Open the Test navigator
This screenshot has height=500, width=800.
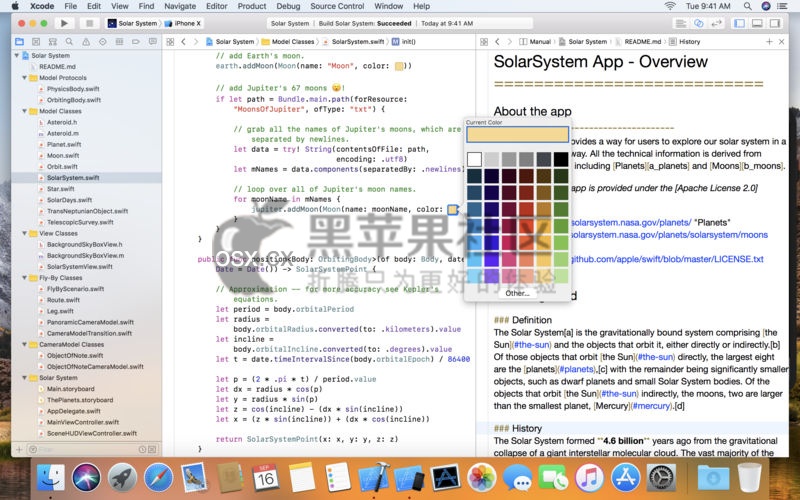pos(103,42)
